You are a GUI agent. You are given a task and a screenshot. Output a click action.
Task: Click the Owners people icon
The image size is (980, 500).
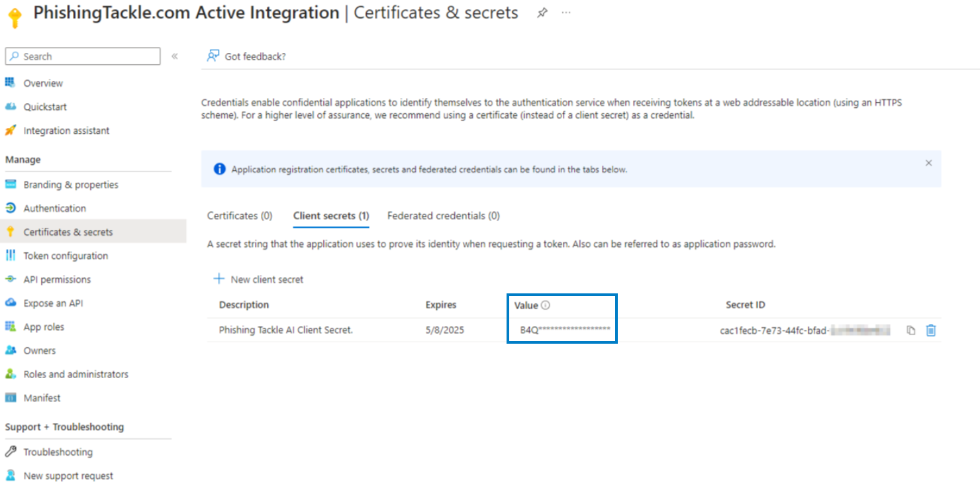[10, 350]
